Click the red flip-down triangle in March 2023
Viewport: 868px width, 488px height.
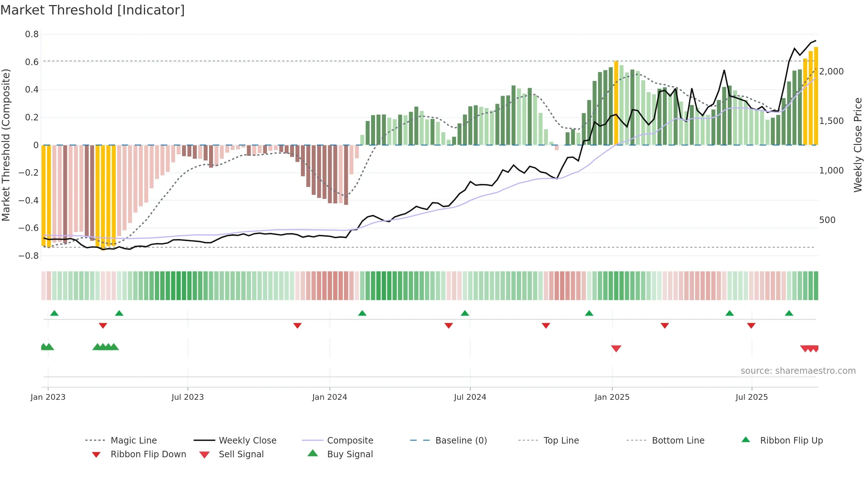(x=103, y=326)
